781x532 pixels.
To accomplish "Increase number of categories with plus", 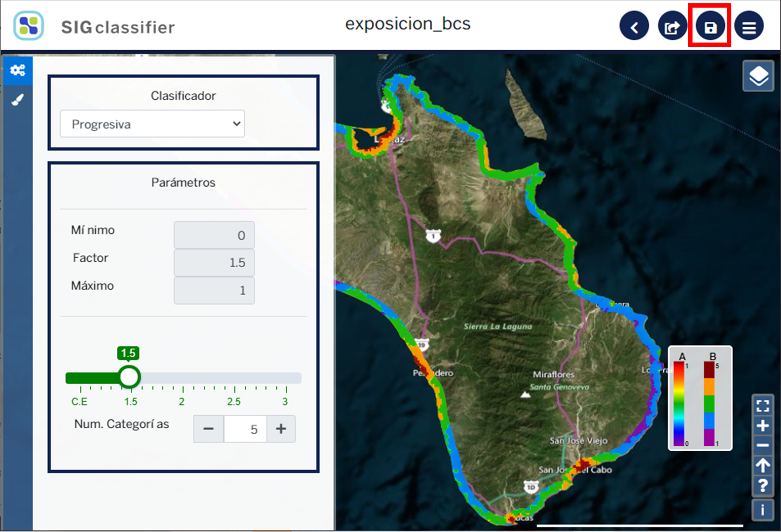I will [x=281, y=429].
